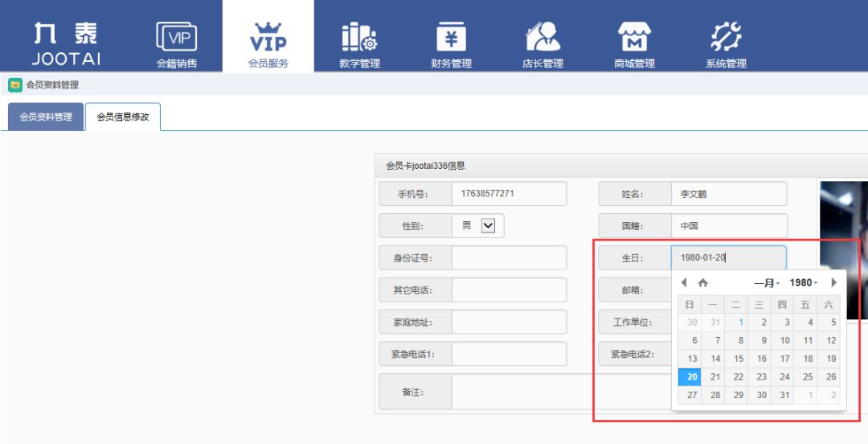
Task: Select day 28 in the calendar
Action: pos(713,395)
